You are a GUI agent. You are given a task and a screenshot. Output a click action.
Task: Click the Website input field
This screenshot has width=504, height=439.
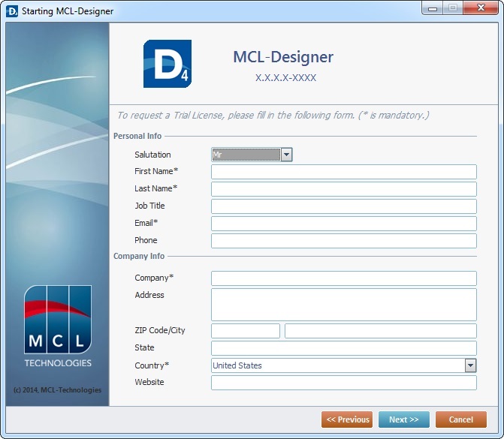click(x=343, y=383)
